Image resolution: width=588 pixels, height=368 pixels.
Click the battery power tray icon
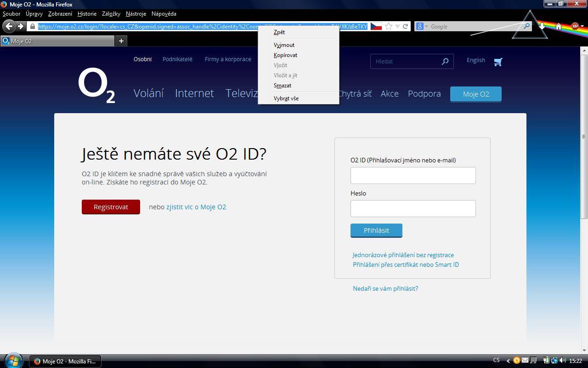[x=546, y=361]
